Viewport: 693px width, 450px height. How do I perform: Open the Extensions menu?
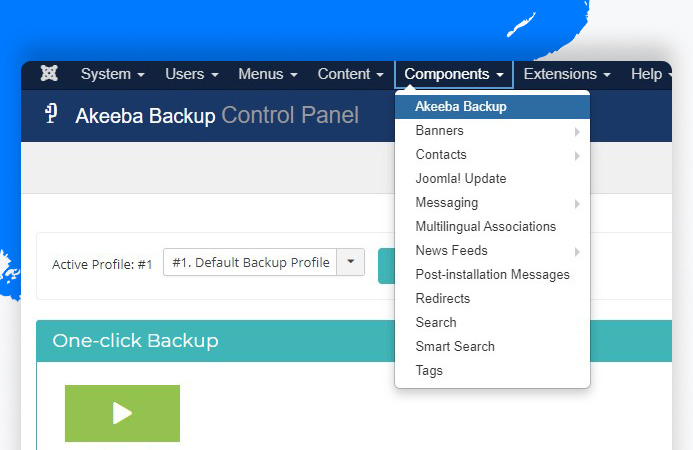click(x=567, y=74)
